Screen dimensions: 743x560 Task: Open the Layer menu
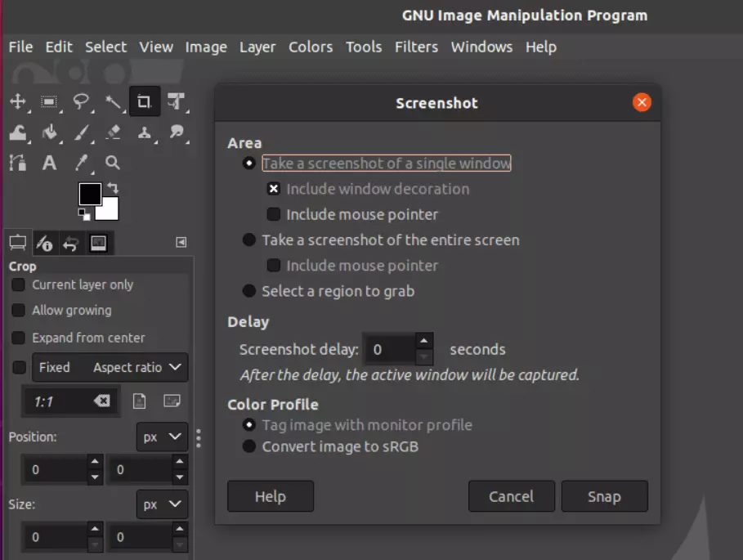(x=257, y=47)
